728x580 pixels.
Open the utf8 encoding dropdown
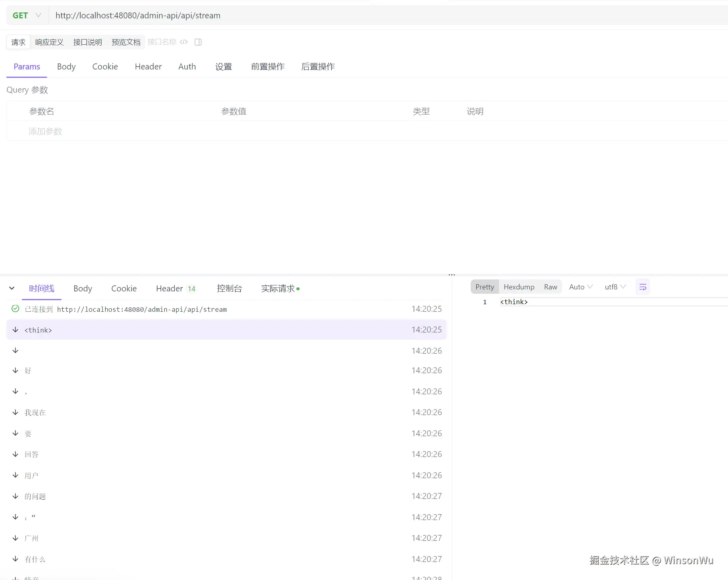pyautogui.click(x=615, y=287)
